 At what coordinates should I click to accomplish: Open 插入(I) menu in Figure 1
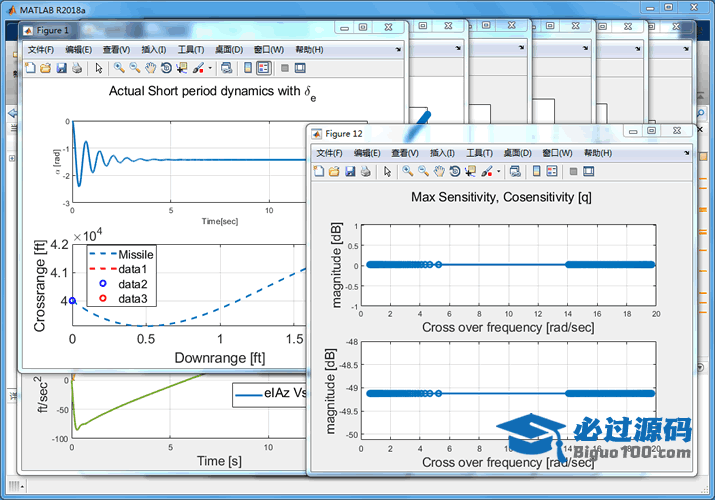pos(154,50)
